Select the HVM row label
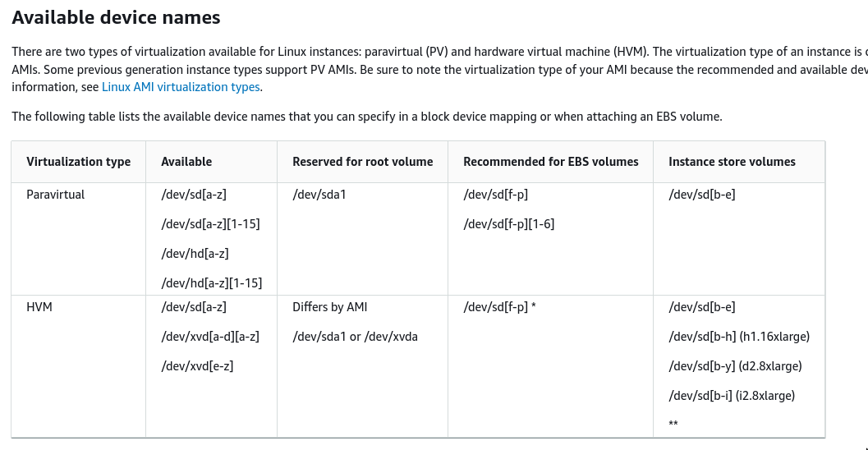This screenshot has height=450, width=868. (x=39, y=307)
